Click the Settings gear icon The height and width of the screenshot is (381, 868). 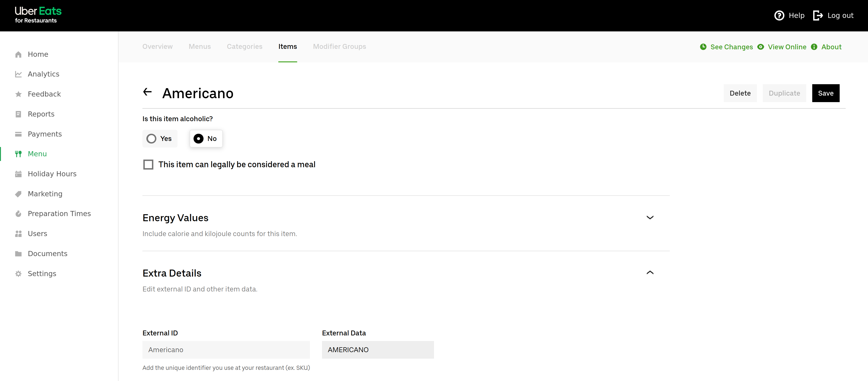click(x=19, y=274)
